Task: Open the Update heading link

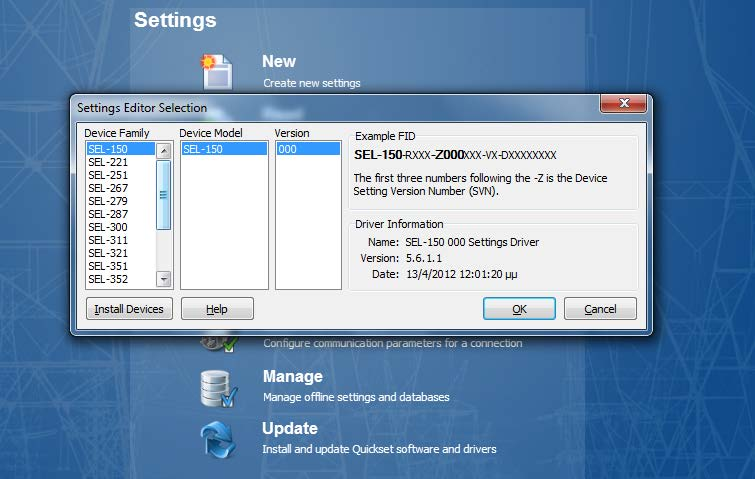Action: [290, 428]
